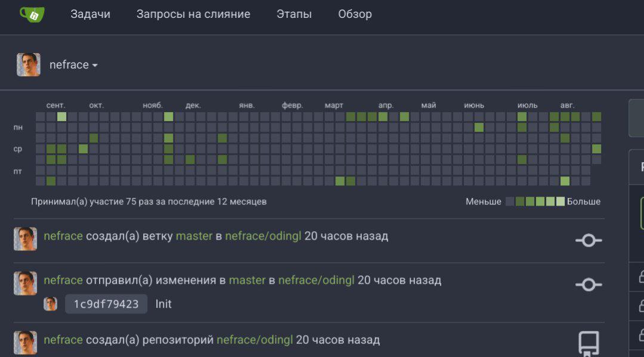This screenshot has height=357, width=644.
Task: Click the Gitea teacup logo
Action: point(30,14)
